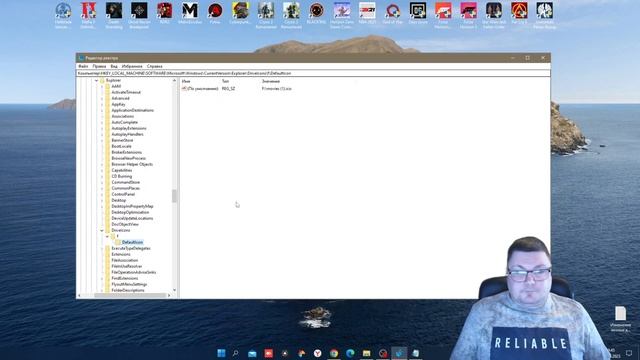Expand the AAM key
Image resolution: width=640 pixels, height=360 pixels.
point(102,86)
